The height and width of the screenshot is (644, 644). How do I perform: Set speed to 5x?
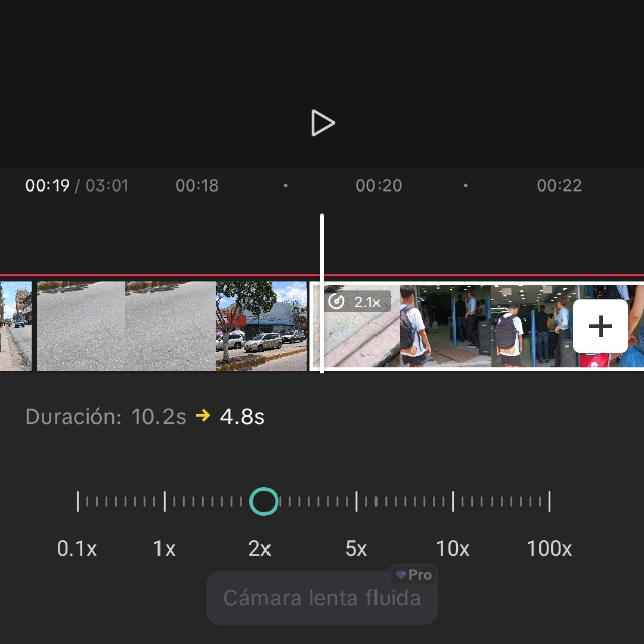(356, 549)
